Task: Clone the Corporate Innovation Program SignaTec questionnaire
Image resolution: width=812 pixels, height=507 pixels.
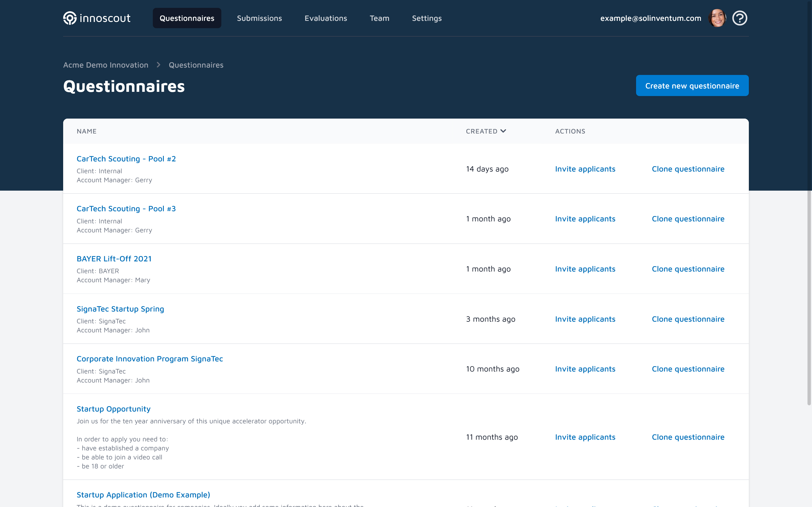Action: point(688,369)
